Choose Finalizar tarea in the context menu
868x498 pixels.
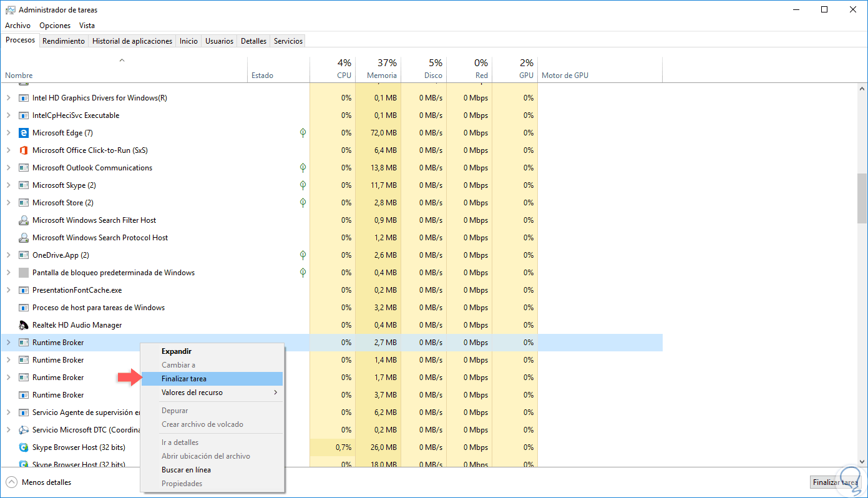coord(212,379)
